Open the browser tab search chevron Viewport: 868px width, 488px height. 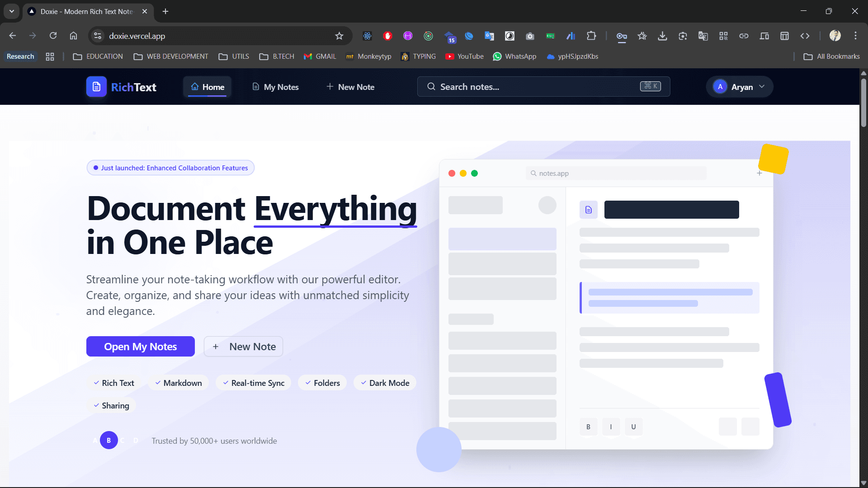tap(12, 11)
